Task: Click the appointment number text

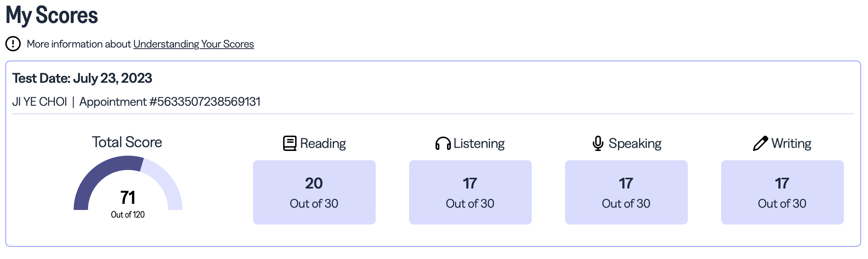Action: 170,102
